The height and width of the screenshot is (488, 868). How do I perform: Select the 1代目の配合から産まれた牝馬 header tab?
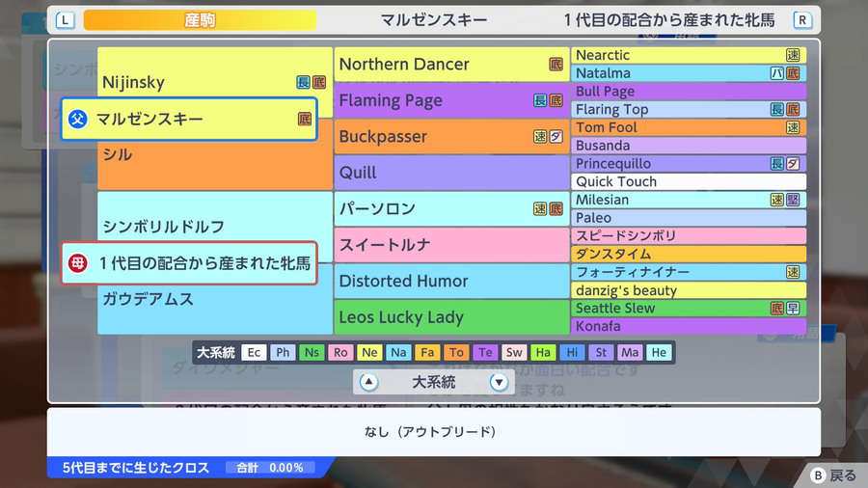coord(669,20)
